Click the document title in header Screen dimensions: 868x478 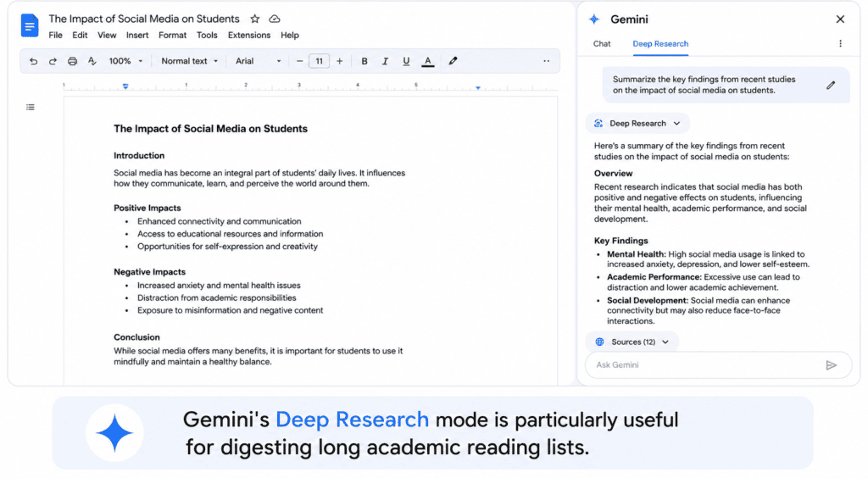tap(144, 19)
